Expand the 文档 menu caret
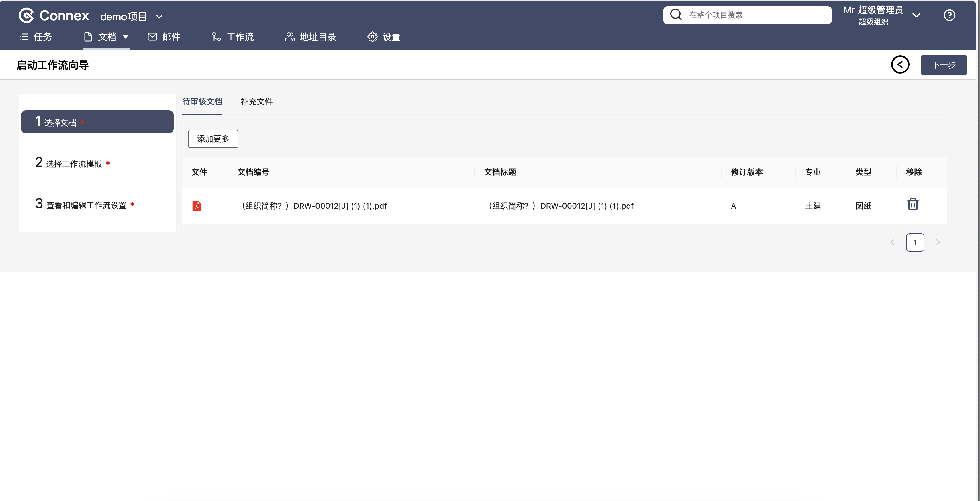The width and height of the screenshot is (980, 501). [x=126, y=37]
